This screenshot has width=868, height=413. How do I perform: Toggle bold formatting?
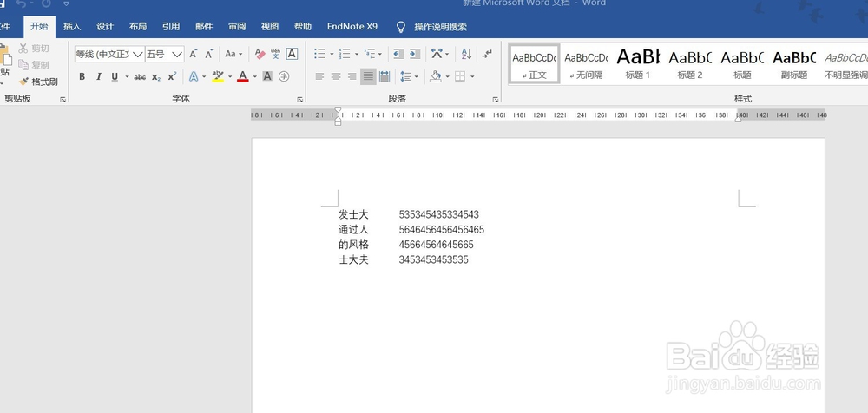(82, 76)
